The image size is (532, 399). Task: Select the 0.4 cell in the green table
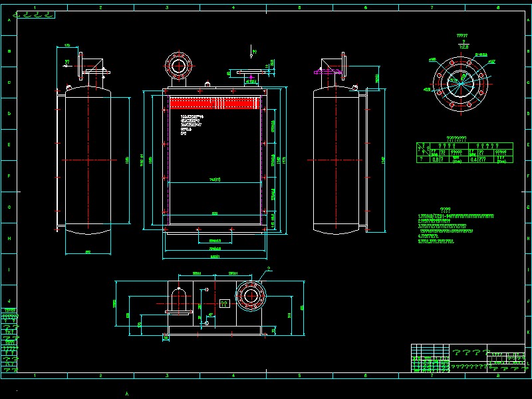[473, 159]
